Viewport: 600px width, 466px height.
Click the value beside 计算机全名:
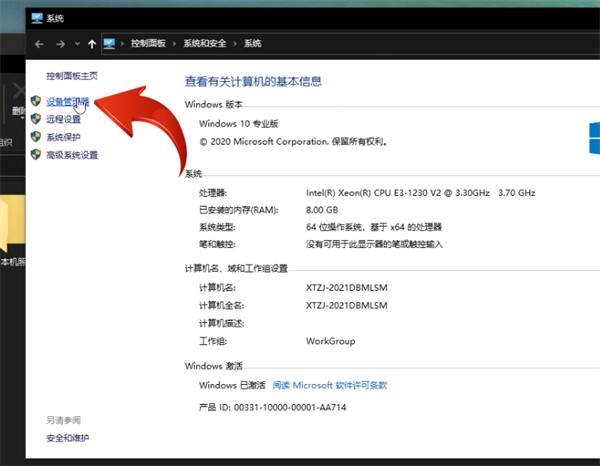347,305
